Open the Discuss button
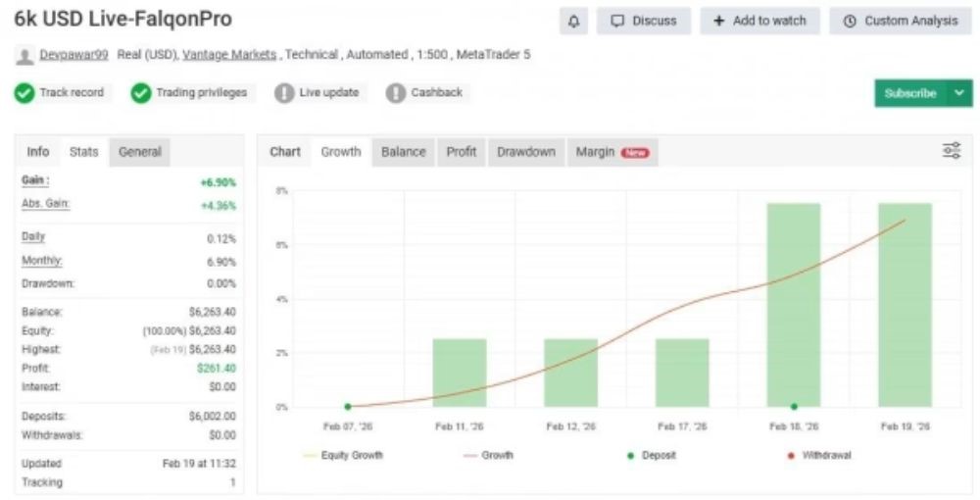980x500 pixels. (x=644, y=22)
